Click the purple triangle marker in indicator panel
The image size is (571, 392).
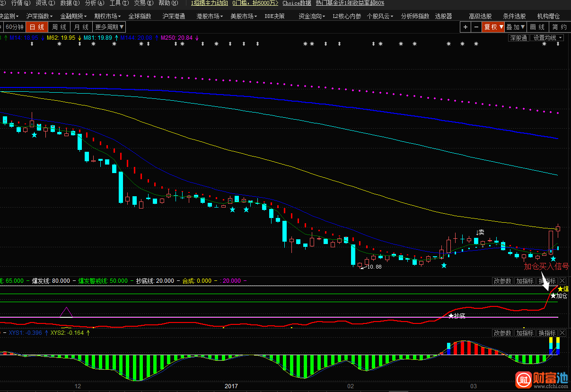pos(66,312)
